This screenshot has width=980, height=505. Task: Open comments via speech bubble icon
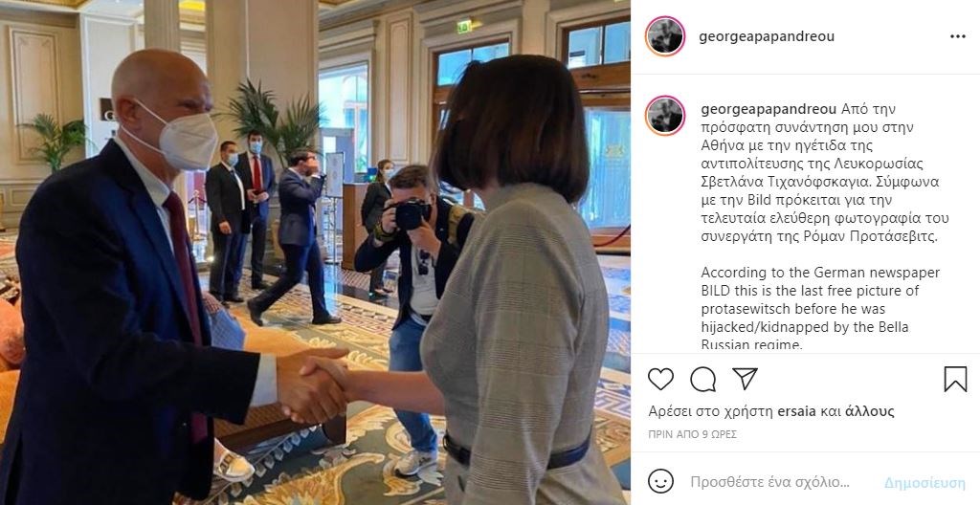703,379
